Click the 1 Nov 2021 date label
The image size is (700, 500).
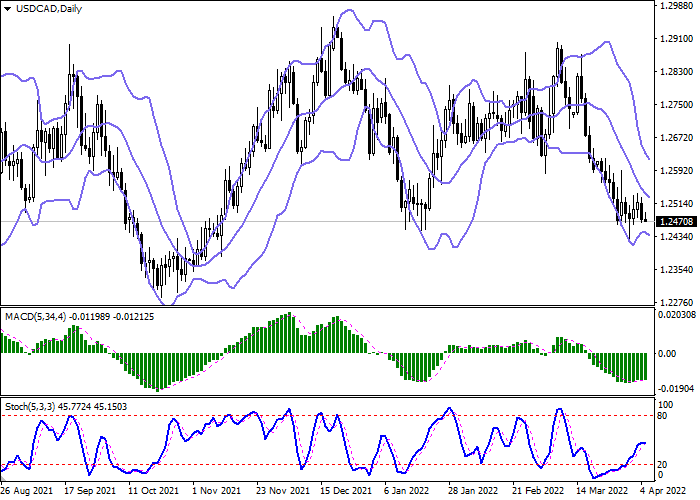point(216,491)
